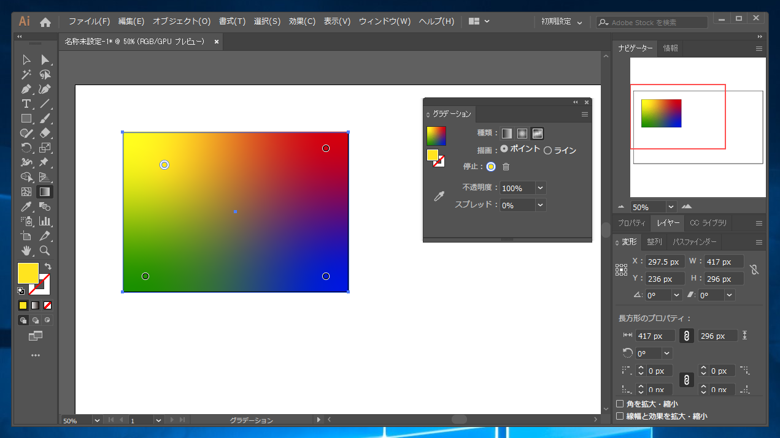Image resolution: width=780 pixels, height=438 pixels.
Task: Select the Selection tool arrow
Action: tap(26, 60)
